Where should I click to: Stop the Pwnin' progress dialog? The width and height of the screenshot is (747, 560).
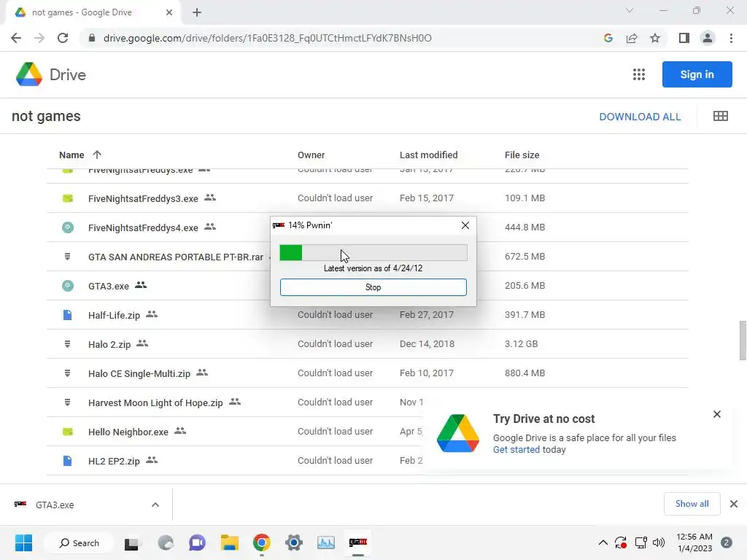coord(373,287)
